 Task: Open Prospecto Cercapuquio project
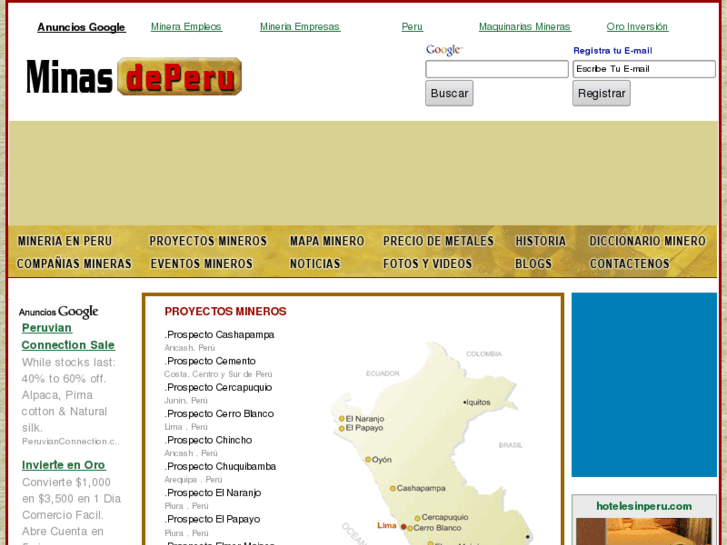(x=218, y=387)
